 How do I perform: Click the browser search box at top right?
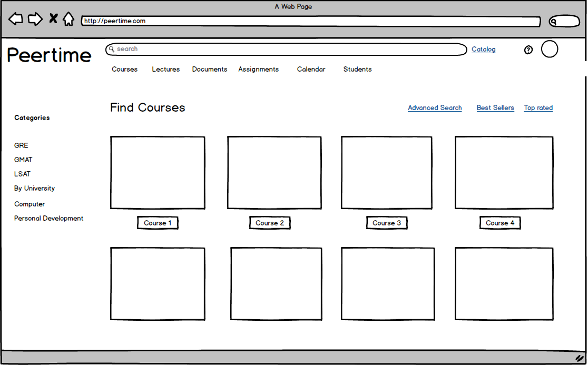pos(564,22)
